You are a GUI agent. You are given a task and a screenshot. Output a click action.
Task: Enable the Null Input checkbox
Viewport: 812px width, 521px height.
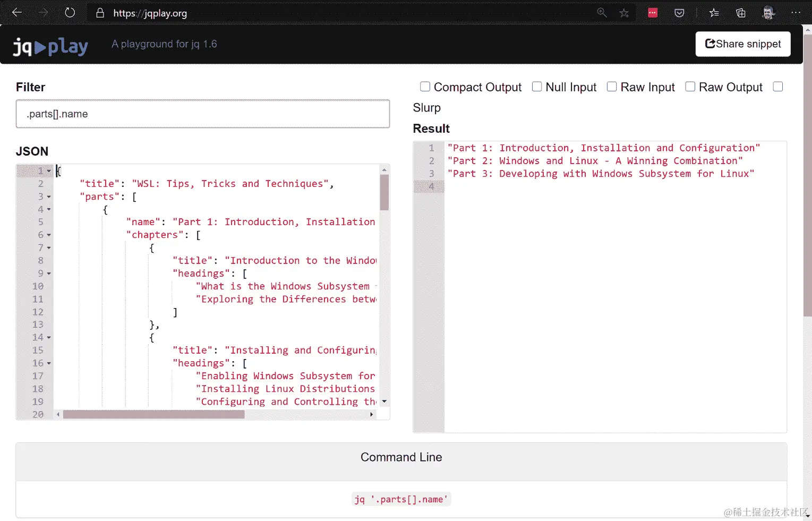[x=537, y=87]
